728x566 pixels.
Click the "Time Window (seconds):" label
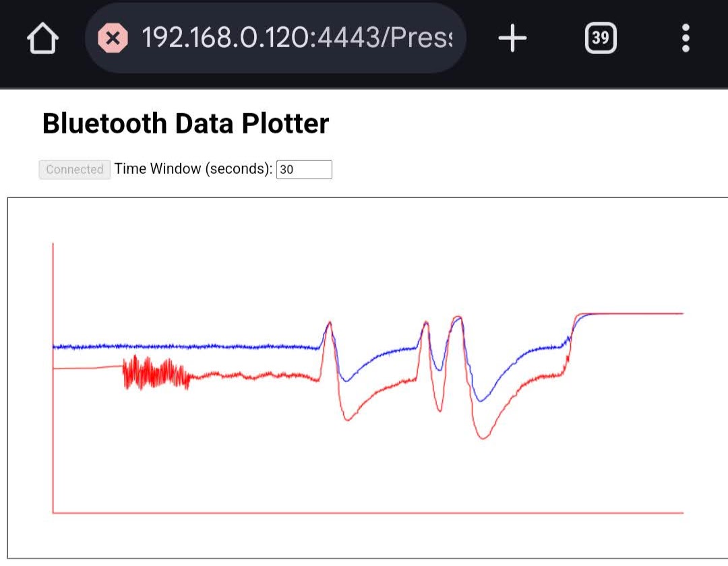tap(193, 169)
